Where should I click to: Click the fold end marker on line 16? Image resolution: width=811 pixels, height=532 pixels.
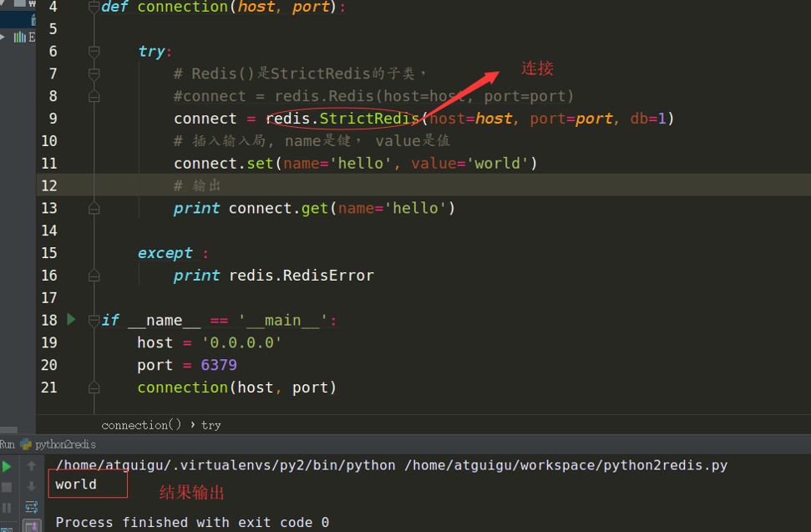(94, 276)
